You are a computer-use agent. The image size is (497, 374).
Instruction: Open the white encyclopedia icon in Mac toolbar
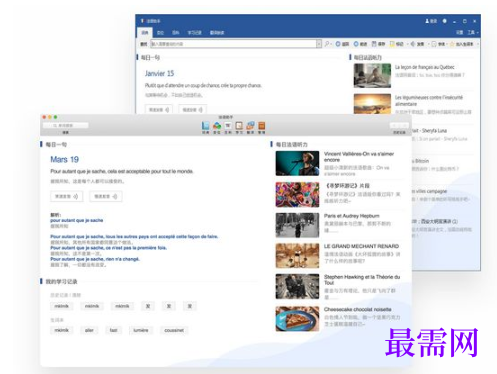228,126
